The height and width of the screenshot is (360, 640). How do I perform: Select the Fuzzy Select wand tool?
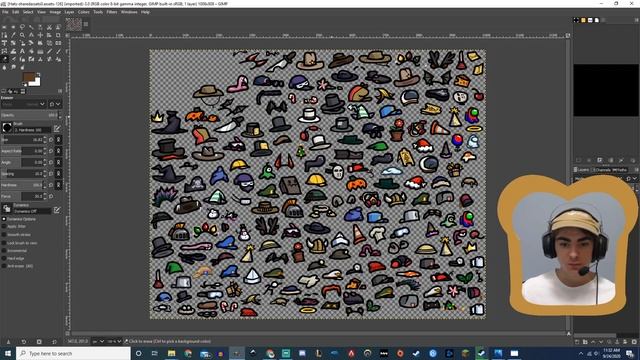point(31,27)
